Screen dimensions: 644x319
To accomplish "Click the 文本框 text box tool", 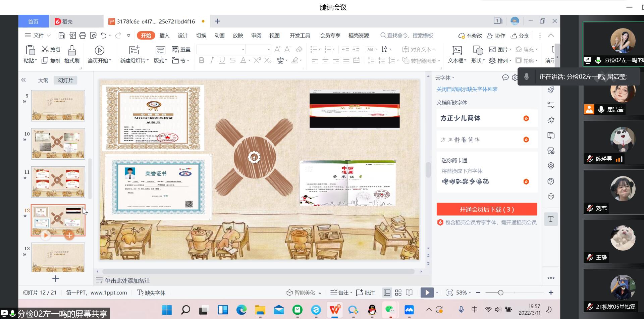I will pos(457,55).
